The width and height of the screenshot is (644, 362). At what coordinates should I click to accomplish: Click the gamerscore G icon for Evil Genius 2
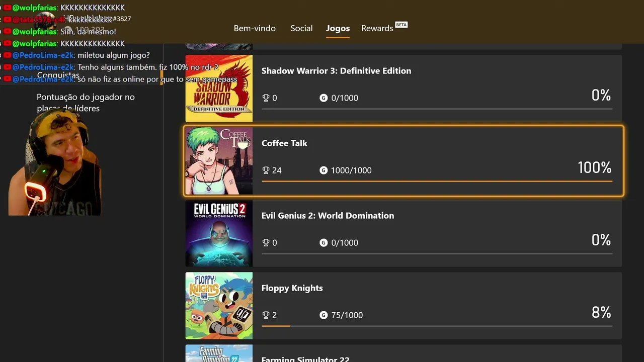click(324, 243)
